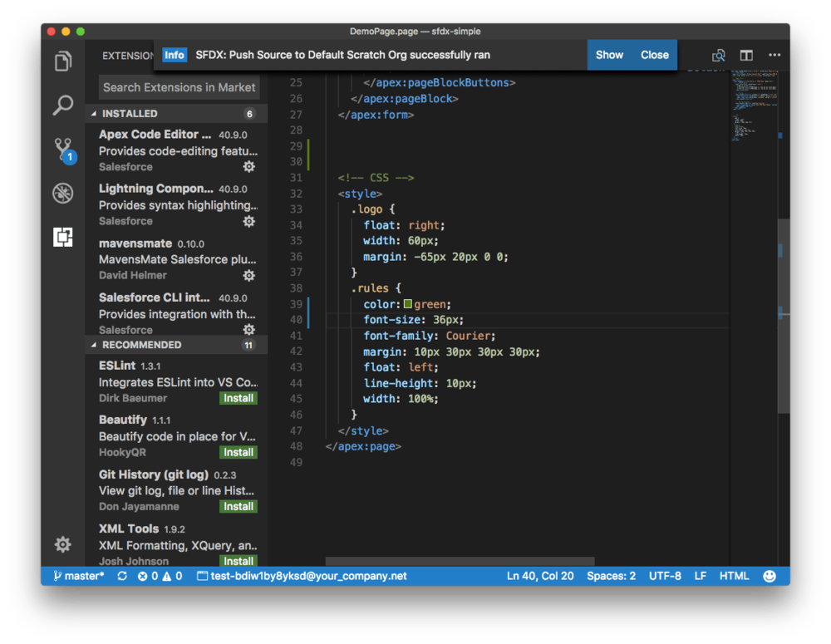Install the ESLint extension
831x644 pixels.
click(x=238, y=399)
